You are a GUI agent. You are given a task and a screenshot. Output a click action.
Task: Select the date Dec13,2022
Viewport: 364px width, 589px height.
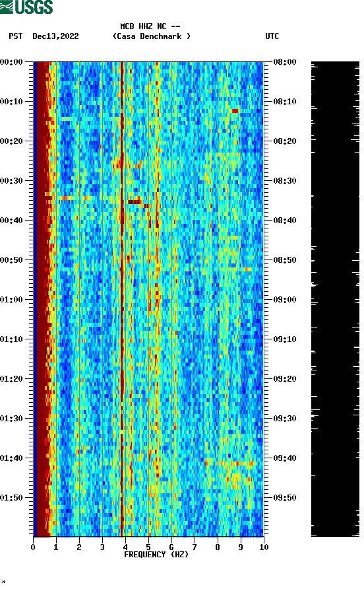55,36
